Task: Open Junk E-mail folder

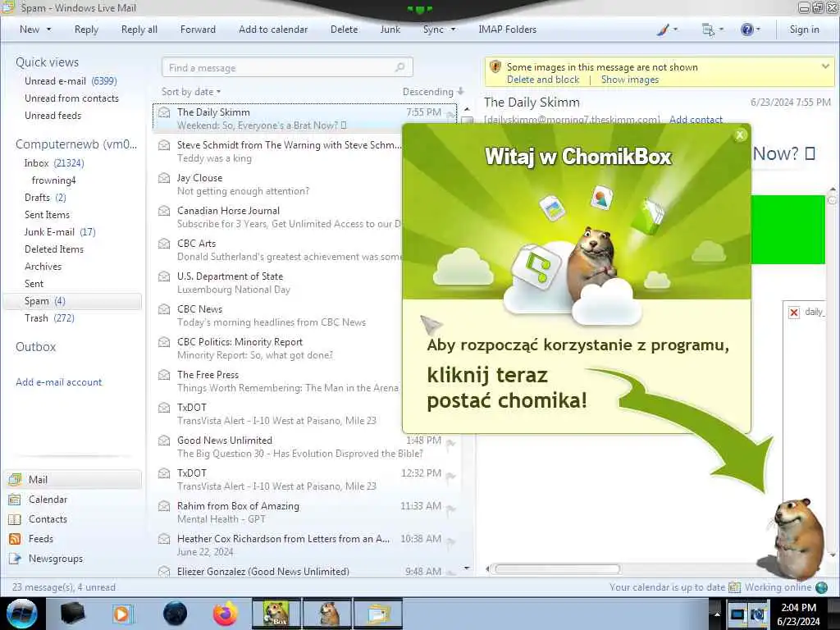Action: coord(59,232)
